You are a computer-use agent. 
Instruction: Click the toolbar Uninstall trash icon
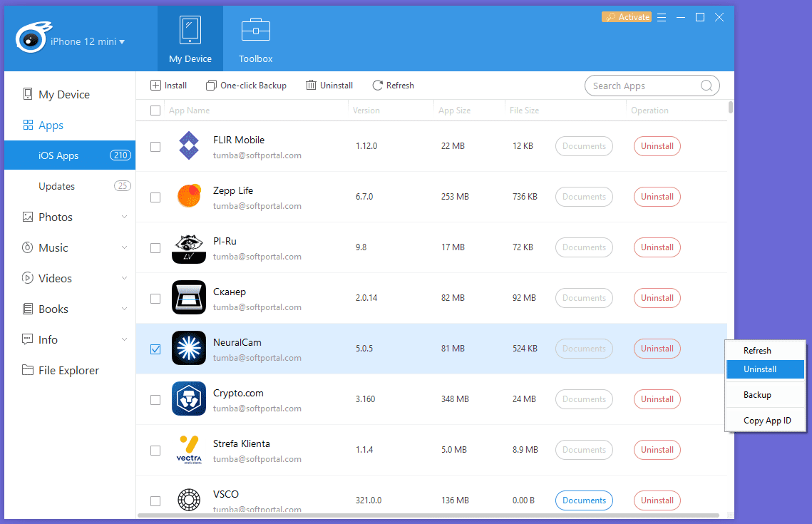pos(311,86)
